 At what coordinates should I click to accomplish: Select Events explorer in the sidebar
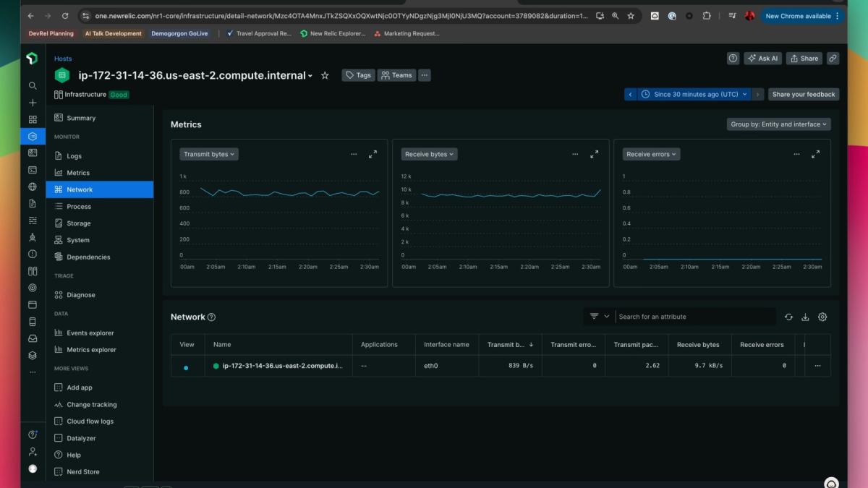(x=90, y=333)
